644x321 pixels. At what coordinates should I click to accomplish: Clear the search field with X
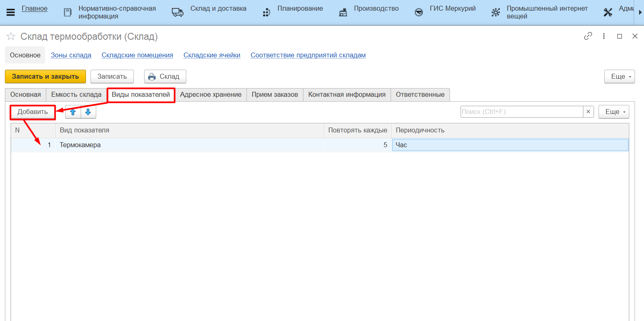[x=588, y=112]
